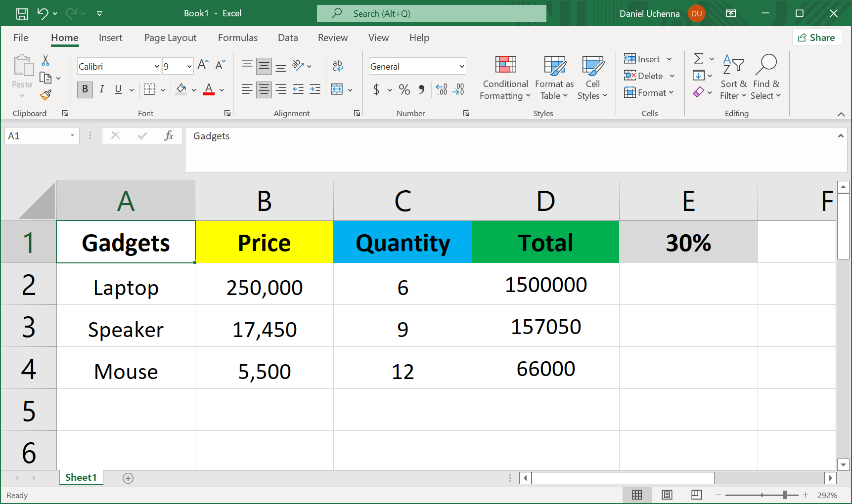Click the AutoSum sigma icon

698,59
